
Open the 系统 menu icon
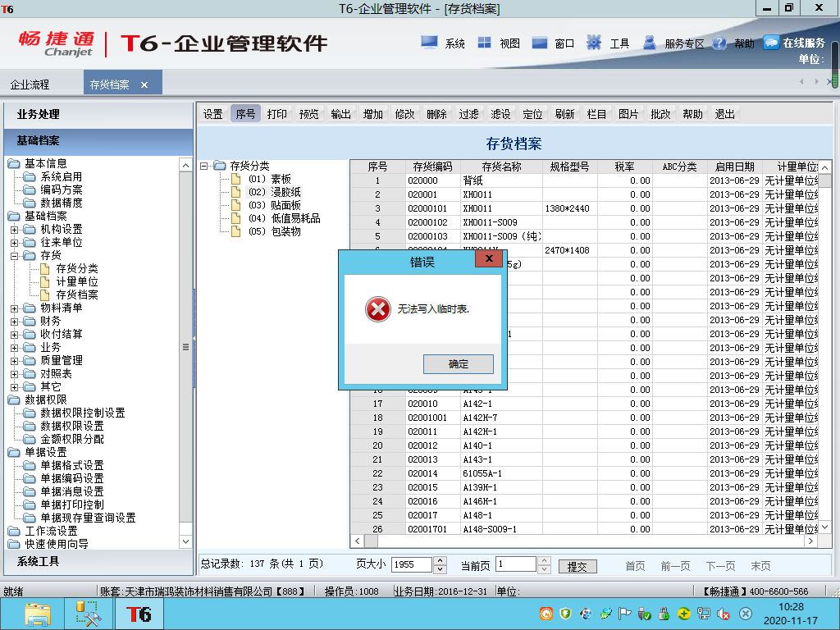point(429,43)
